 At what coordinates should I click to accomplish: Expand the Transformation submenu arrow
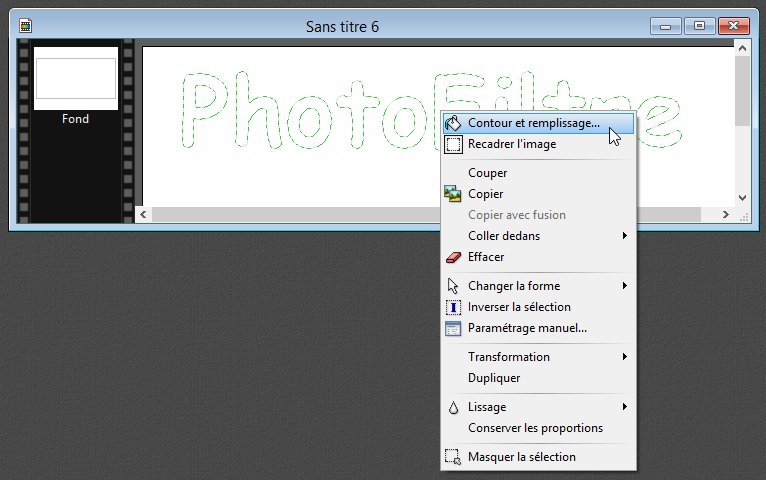[x=624, y=357]
